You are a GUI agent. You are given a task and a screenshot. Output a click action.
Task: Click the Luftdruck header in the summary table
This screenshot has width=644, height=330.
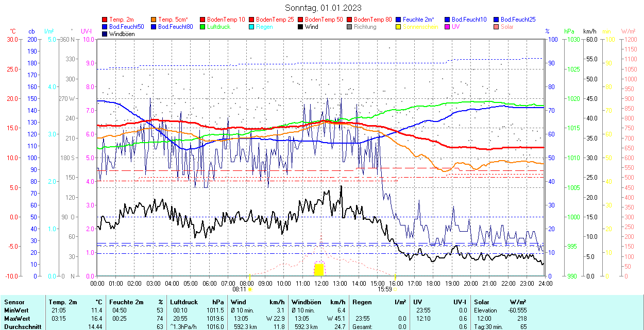[x=183, y=302]
